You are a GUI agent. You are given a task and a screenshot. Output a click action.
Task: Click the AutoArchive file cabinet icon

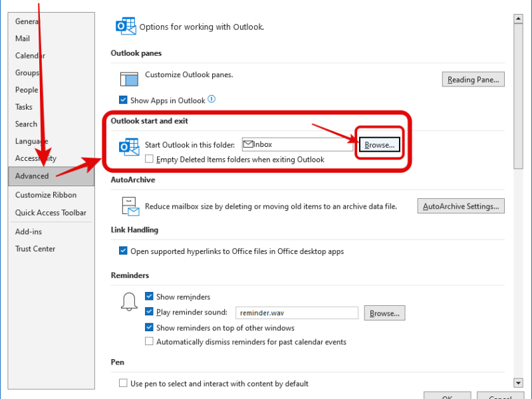click(x=130, y=206)
